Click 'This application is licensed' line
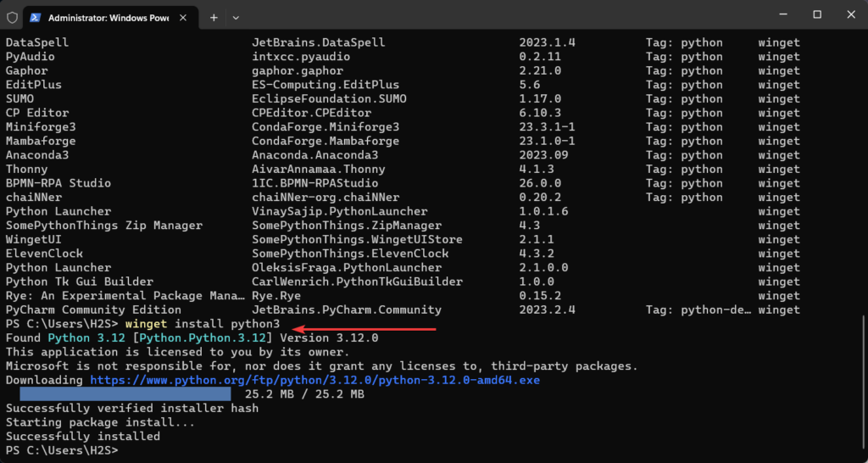The width and height of the screenshot is (868, 463). (x=178, y=352)
